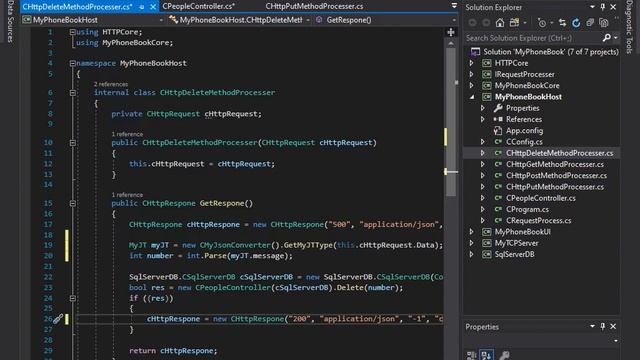This screenshot has width=640, height=360.
Task: Pin the Solution Explorer panel
Action: point(602,7)
